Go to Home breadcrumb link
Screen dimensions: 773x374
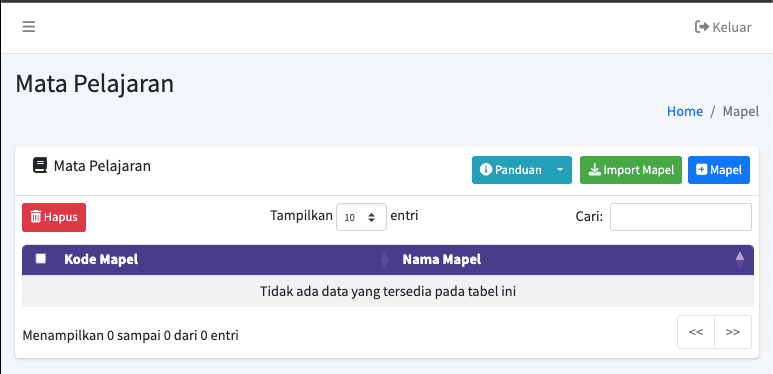click(685, 111)
